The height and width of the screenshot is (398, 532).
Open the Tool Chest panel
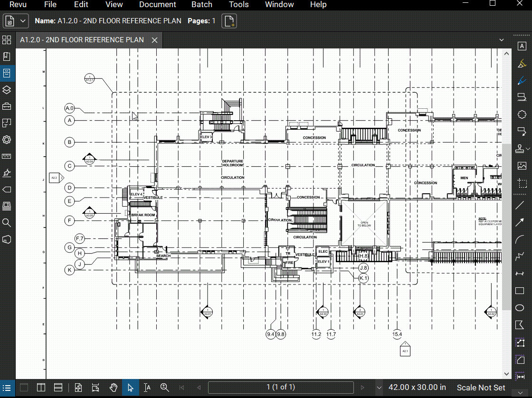pos(7,106)
